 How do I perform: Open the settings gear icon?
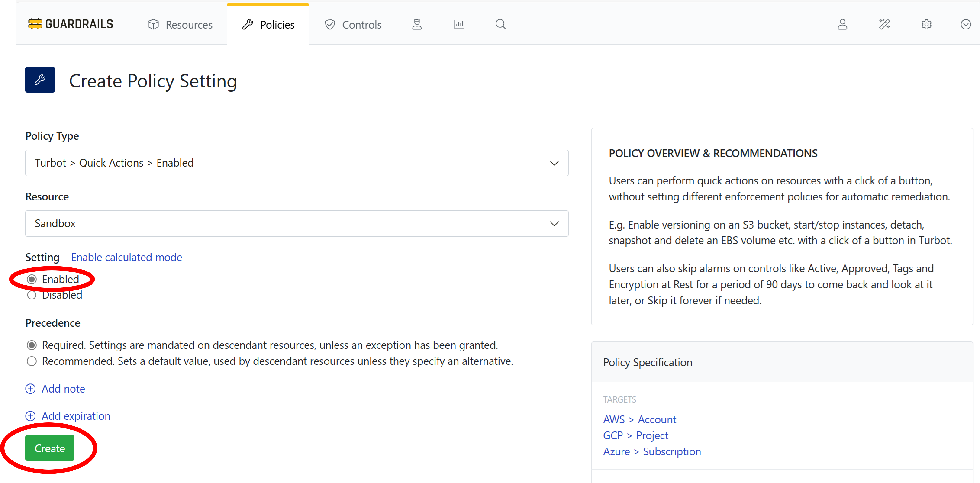(x=926, y=24)
